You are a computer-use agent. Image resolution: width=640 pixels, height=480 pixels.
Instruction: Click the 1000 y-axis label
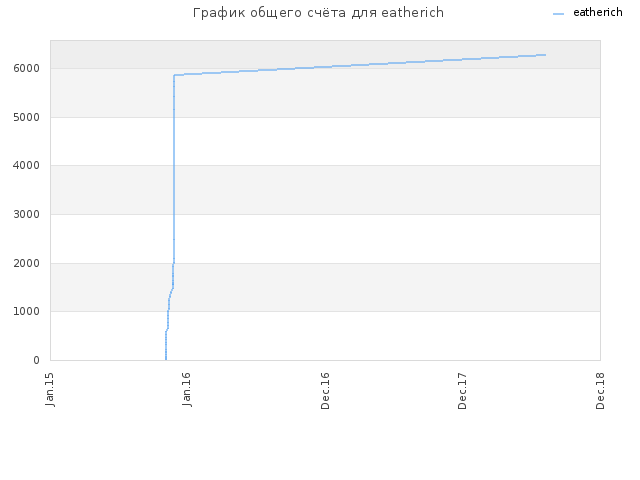click(27, 311)
